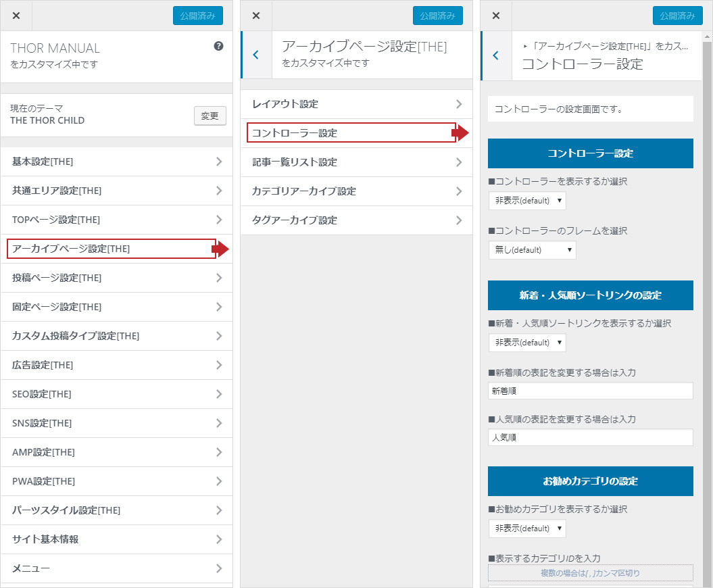713x588 pixels.
Task: Click 公開済み button in the left panel
Action: 197,16
